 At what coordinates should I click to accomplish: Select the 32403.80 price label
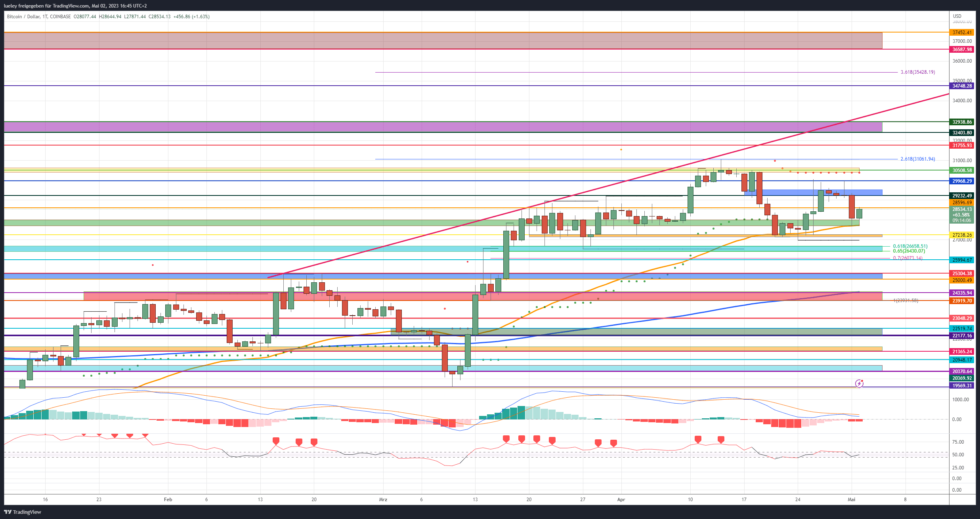point(962,133)
